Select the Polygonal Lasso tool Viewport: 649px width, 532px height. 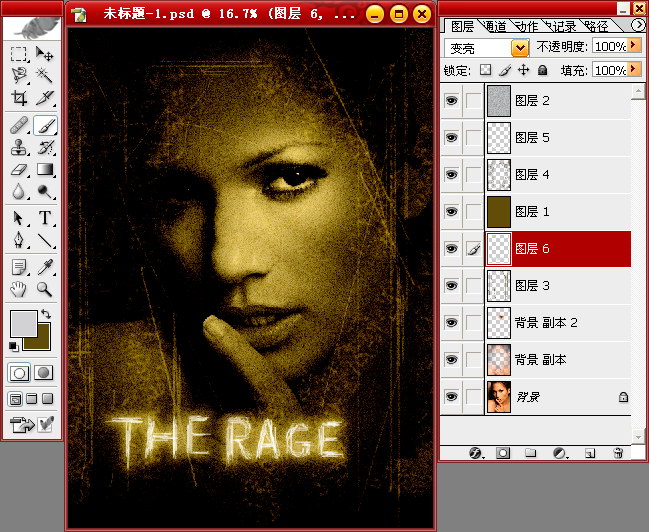(19, 75)
